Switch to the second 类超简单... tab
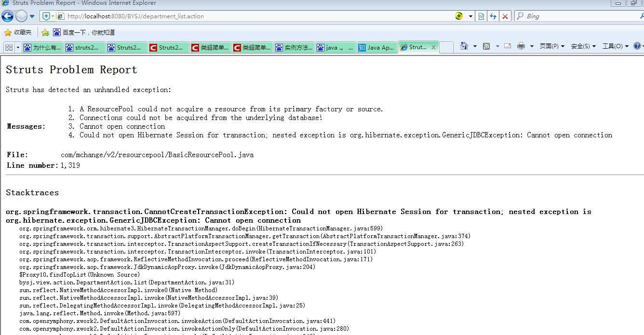The height and width of the screenshot is (335, 644). click(252, 47)
